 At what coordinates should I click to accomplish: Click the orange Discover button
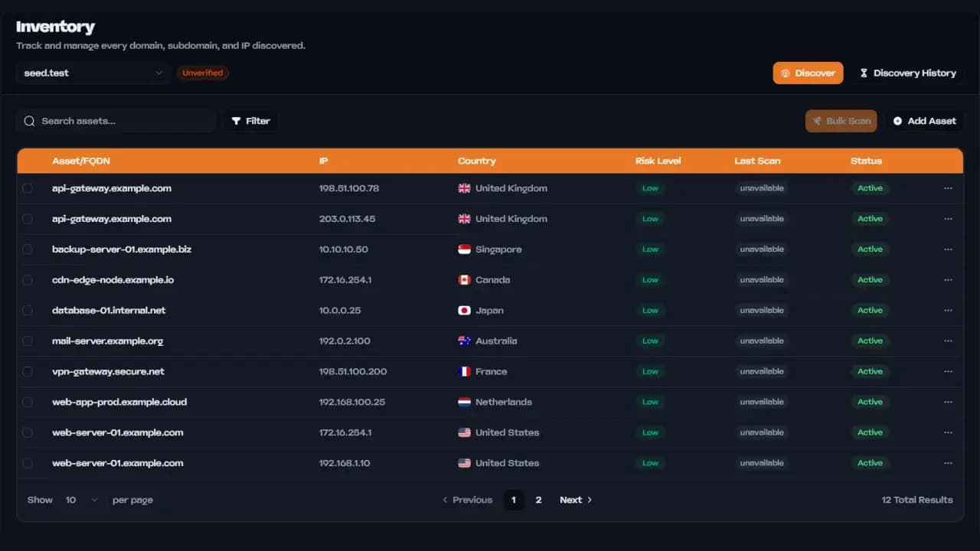pyautogui.click(x=808, y=73)
